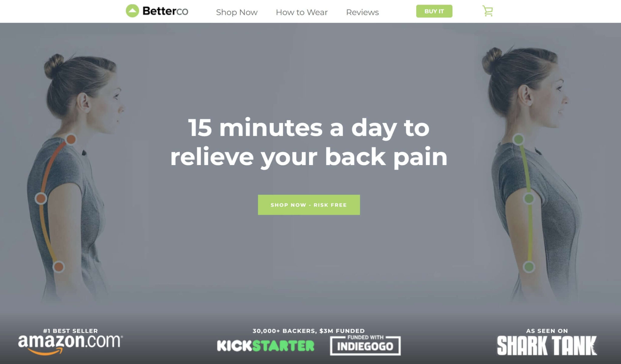Click the Shark Tank logo
The height and width of the screenshot is (364, 621).
point(547,345)
